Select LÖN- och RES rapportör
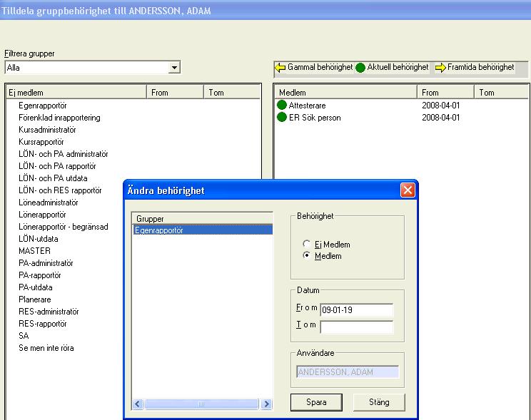This screenshot has width=531, height=420. coord(60,190)
